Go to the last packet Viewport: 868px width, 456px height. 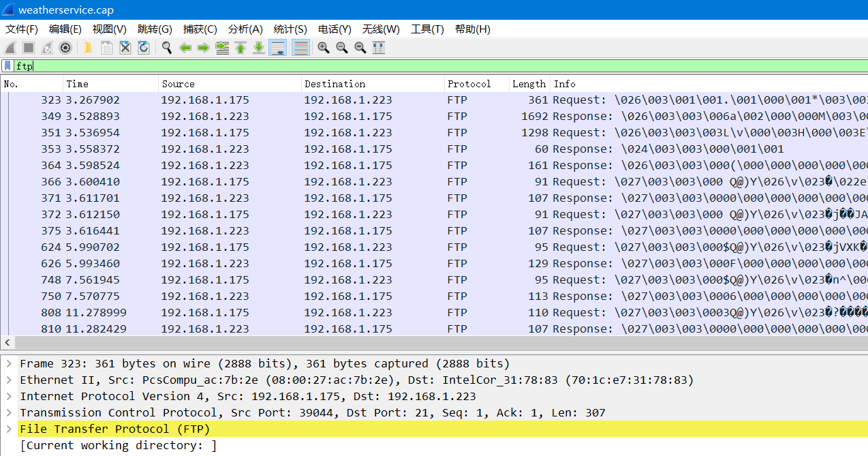(260, 48)
